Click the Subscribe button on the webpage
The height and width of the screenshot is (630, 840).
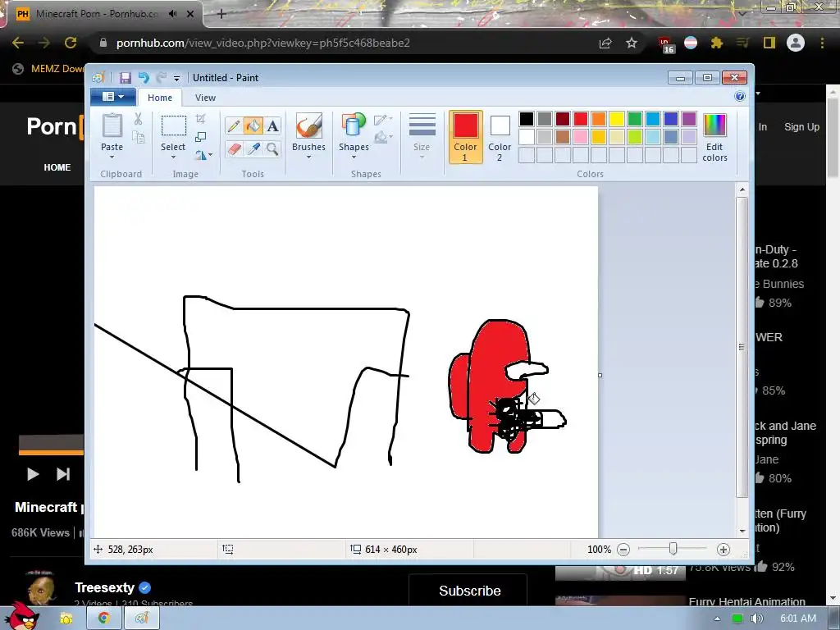coord(469,591)
